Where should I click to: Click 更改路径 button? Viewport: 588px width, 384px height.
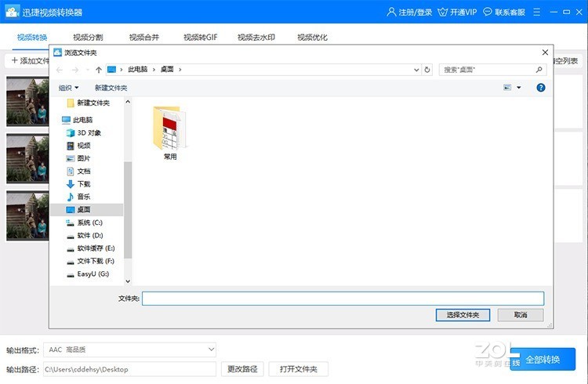tap(242, 369)
